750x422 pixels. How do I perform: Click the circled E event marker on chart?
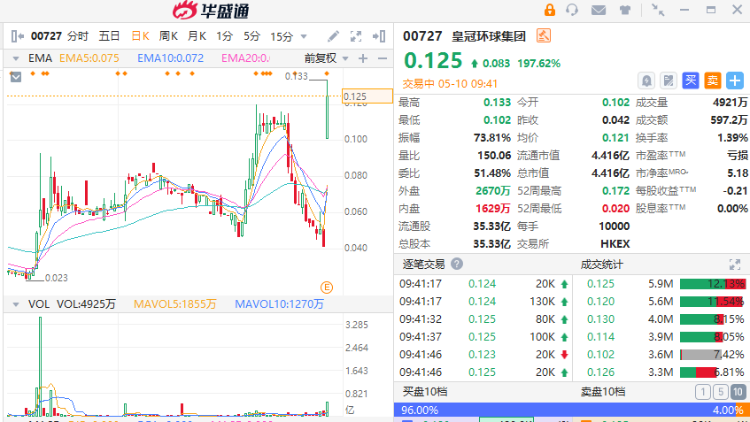(327, 287)
